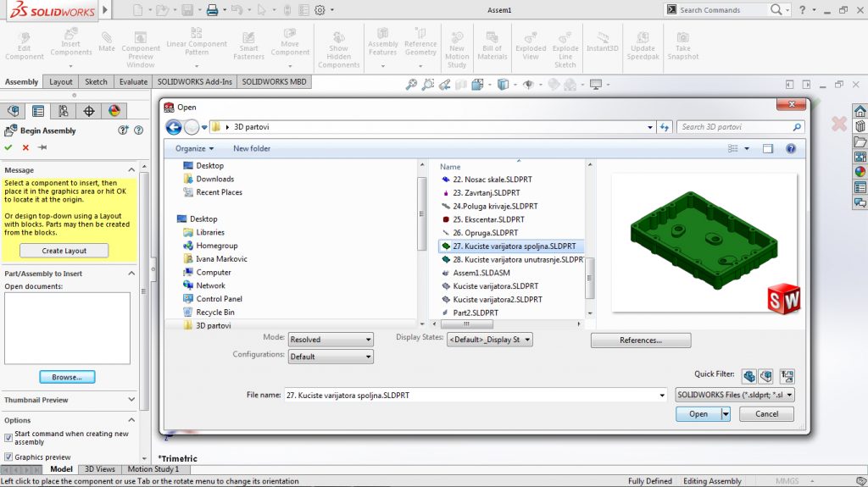Viewport: 868px width, 487px height.
Task: Open the file type filter dropdown
Action: coord(735,395)
